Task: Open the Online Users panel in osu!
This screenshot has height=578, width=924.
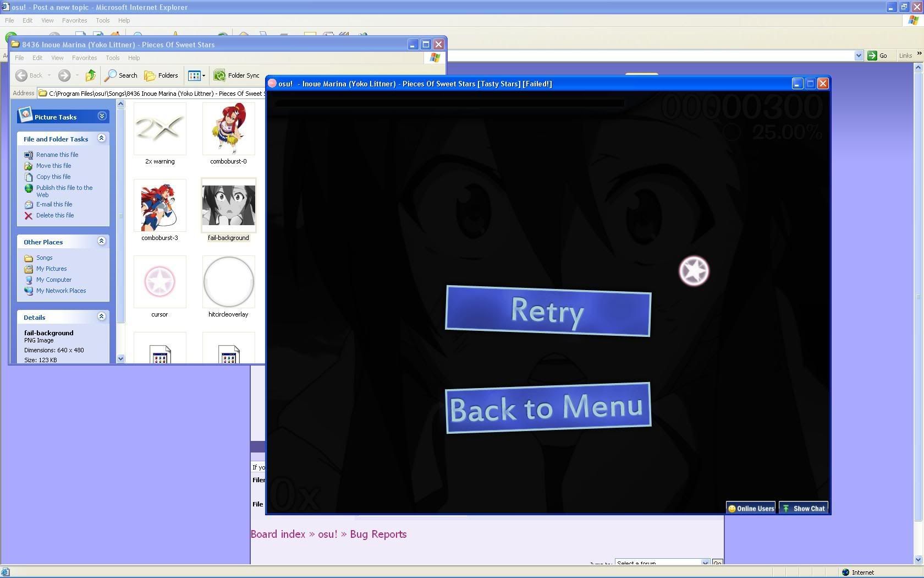Action: tap(751, 508)
